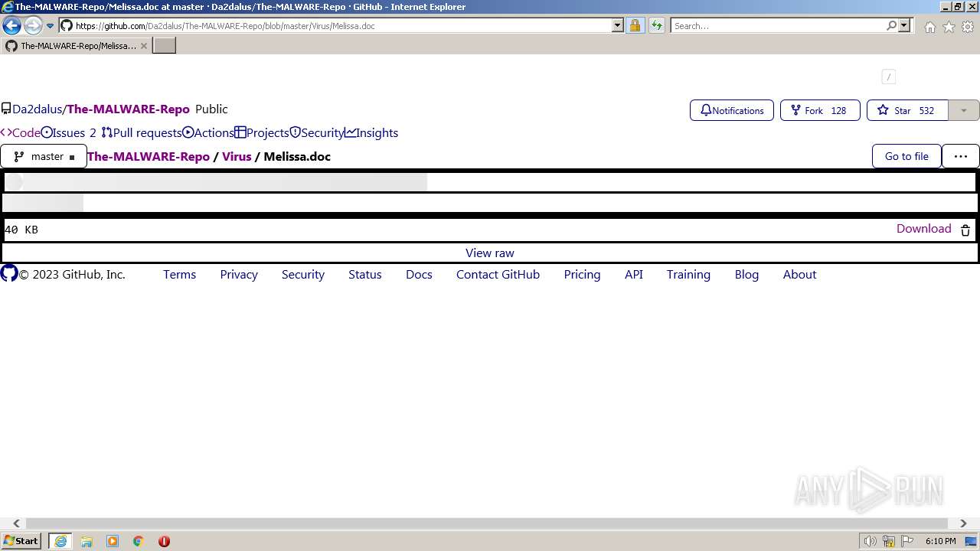Click the horizontal scrollbar left arrow

(16, 523)
